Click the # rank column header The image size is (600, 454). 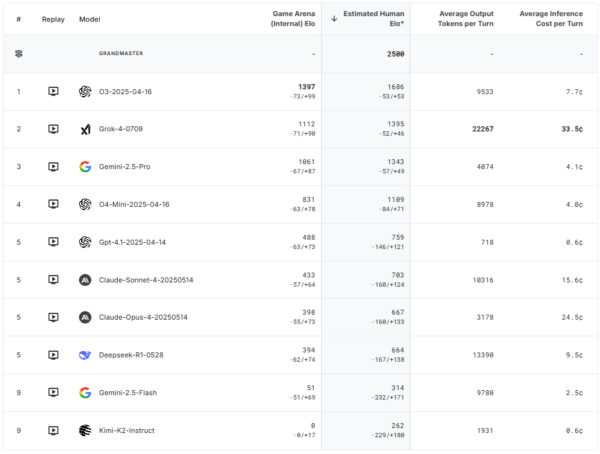[x=18, y=19]
